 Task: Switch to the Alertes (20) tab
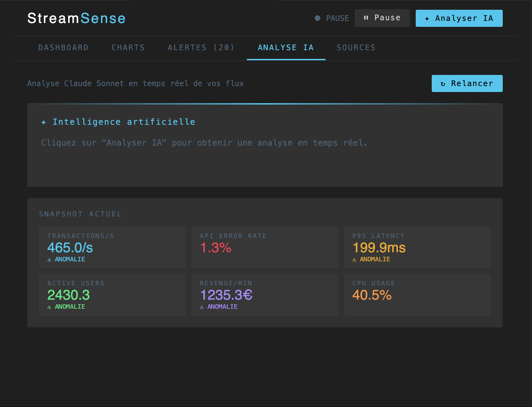pyautogui.click(x=201, y=47)
